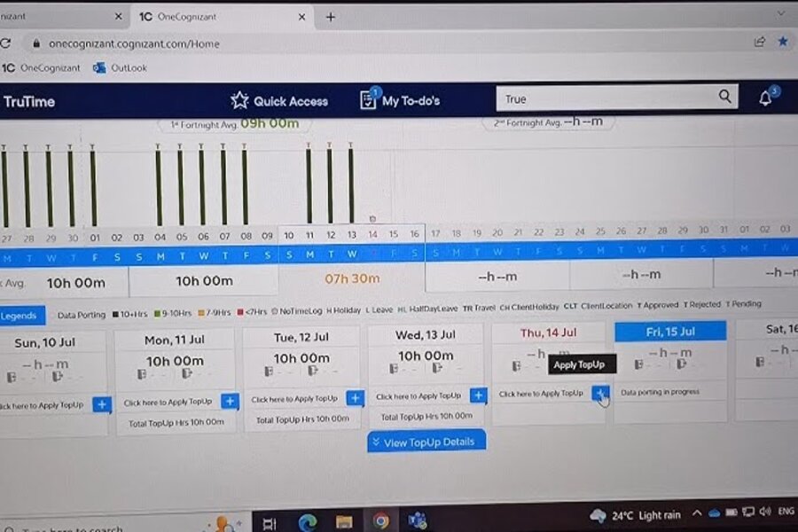Open the weather widget showing 24°C
This screenshot has height=532, width=798.
click(635, 516)
